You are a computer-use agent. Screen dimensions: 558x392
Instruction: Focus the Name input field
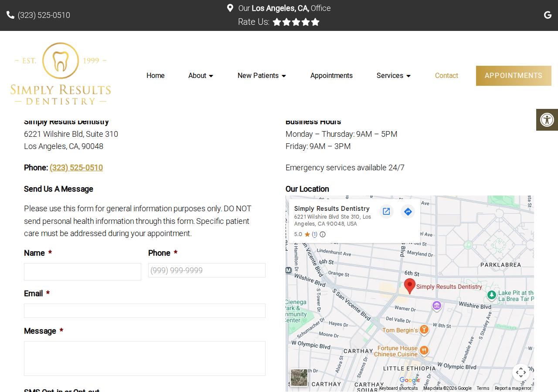coord(82,272)
